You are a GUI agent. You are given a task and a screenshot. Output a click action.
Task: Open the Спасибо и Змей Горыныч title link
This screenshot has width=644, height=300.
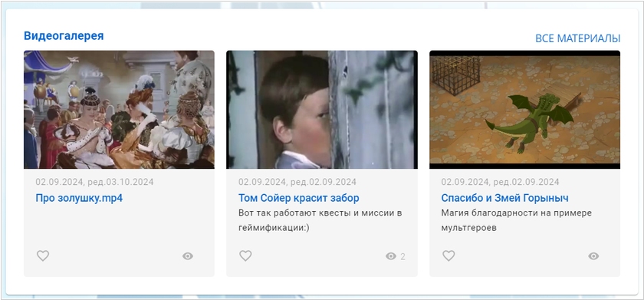pyautogui.click(x=504, y=198)
